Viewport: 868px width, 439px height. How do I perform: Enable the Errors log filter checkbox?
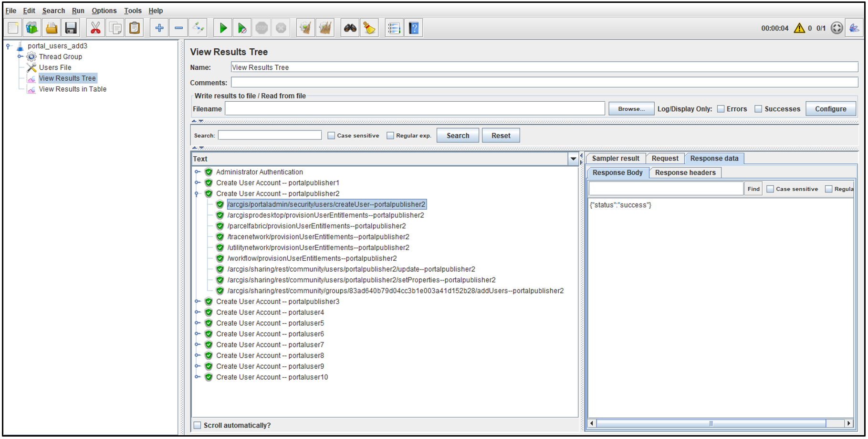721,109
